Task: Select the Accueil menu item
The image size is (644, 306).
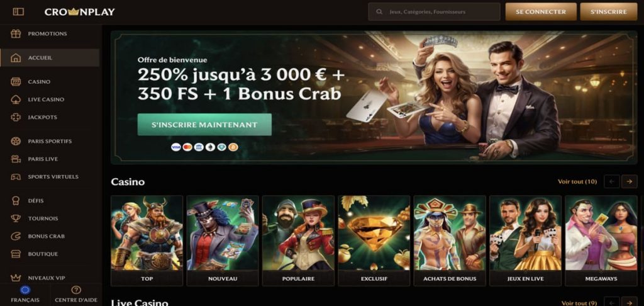Action: 50,57
